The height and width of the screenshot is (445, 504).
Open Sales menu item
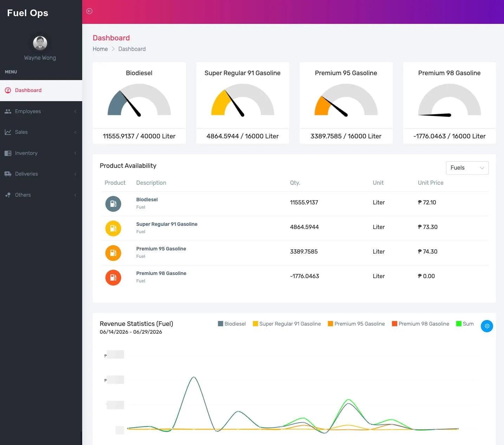[41, 132]
